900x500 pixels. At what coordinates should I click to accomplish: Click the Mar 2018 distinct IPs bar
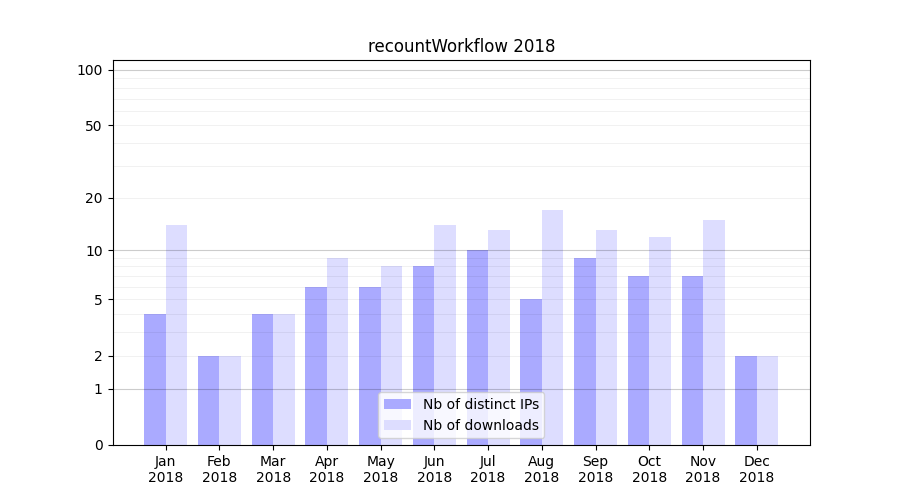[262, 380]
